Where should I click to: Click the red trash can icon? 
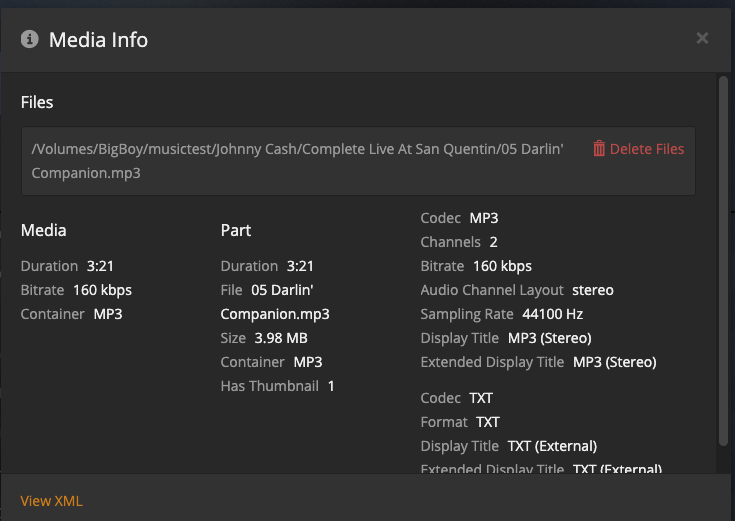click(599, 149)
